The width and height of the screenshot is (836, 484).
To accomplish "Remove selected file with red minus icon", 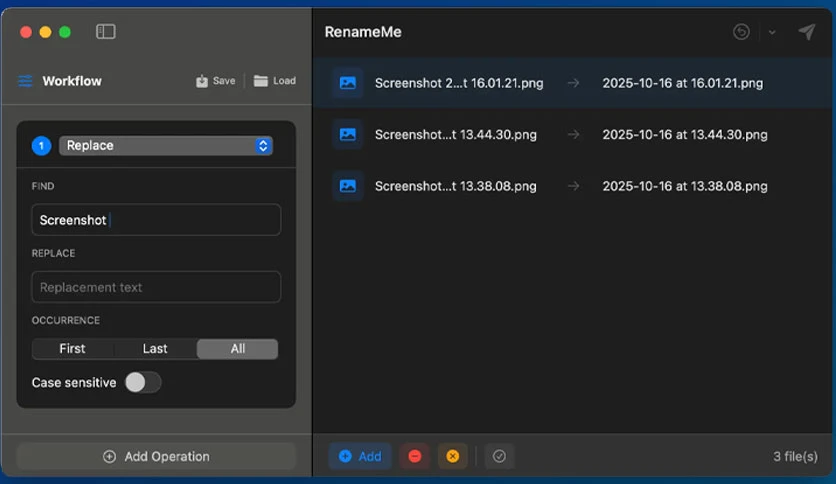I will click(415, 456).
